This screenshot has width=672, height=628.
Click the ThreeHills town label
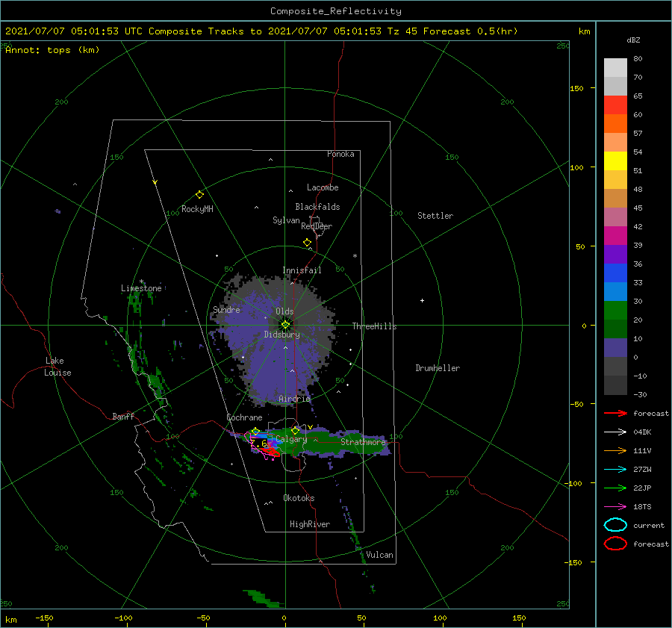[x=374, y=326]
